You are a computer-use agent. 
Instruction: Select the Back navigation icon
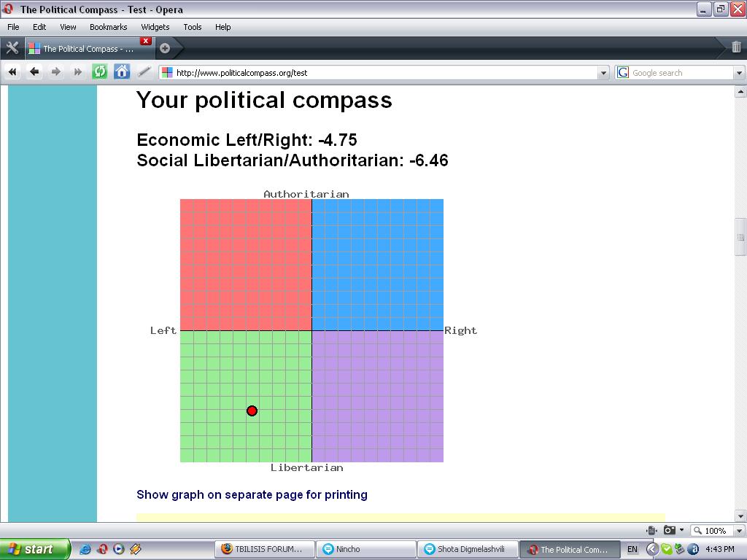[34, 71]
